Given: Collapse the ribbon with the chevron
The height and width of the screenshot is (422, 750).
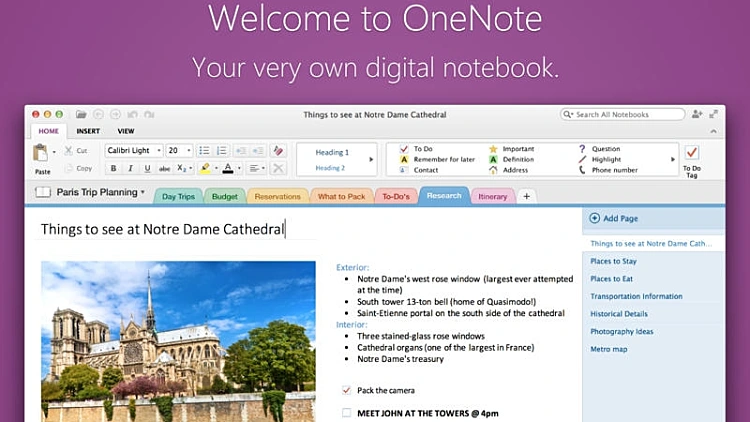Looking at the screenshot, I should (713, 131).
